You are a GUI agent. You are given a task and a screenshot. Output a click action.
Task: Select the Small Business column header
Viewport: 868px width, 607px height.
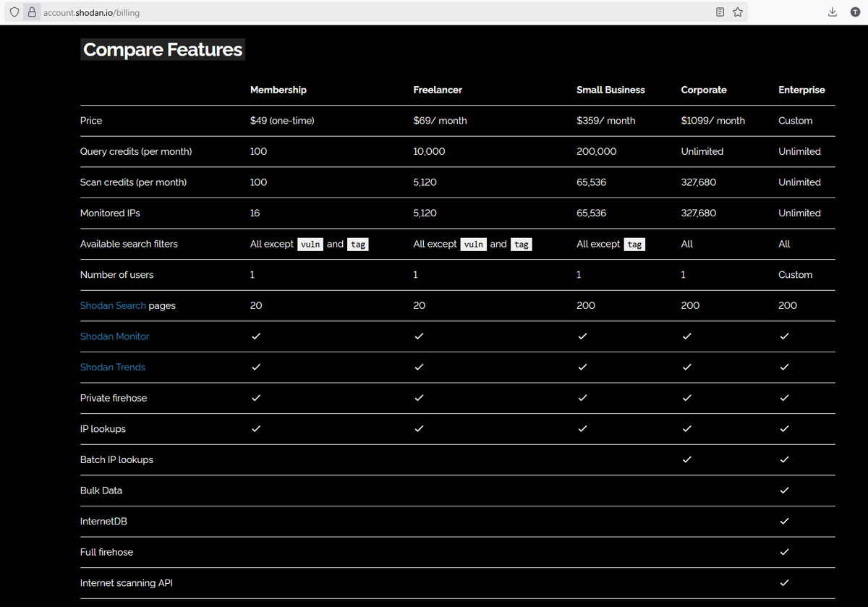pyautogui.click(x=610, y=90)
